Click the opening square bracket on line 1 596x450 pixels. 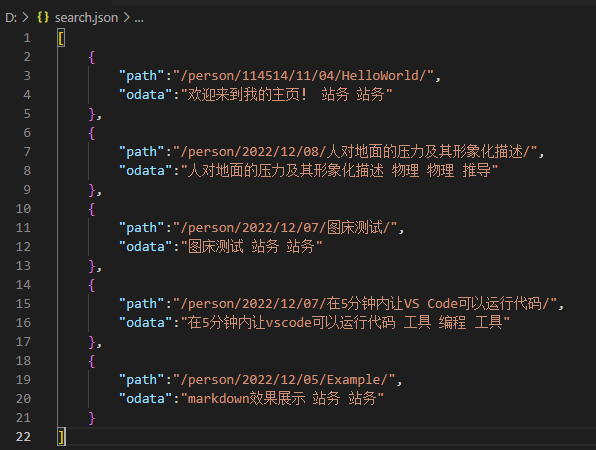(61, 38)
